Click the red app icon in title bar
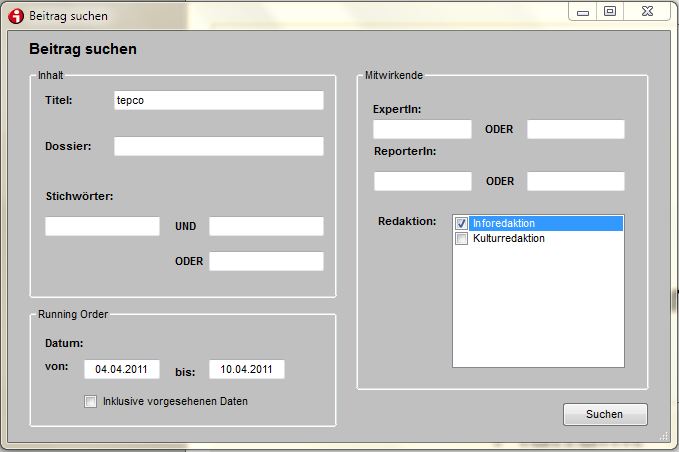The width and height of the screenshot is (679, 452). tap(16, 16)
